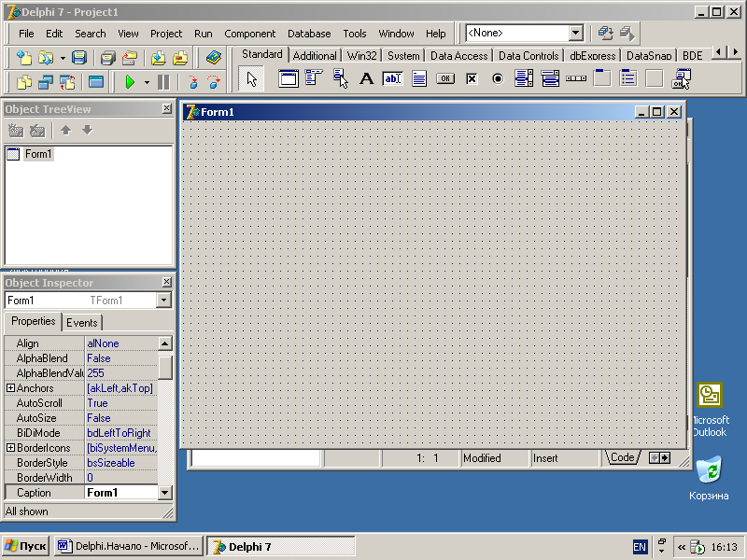Select the Label component (letter A)
Viewport: 747px width, 560px height.
click(366, 78)
